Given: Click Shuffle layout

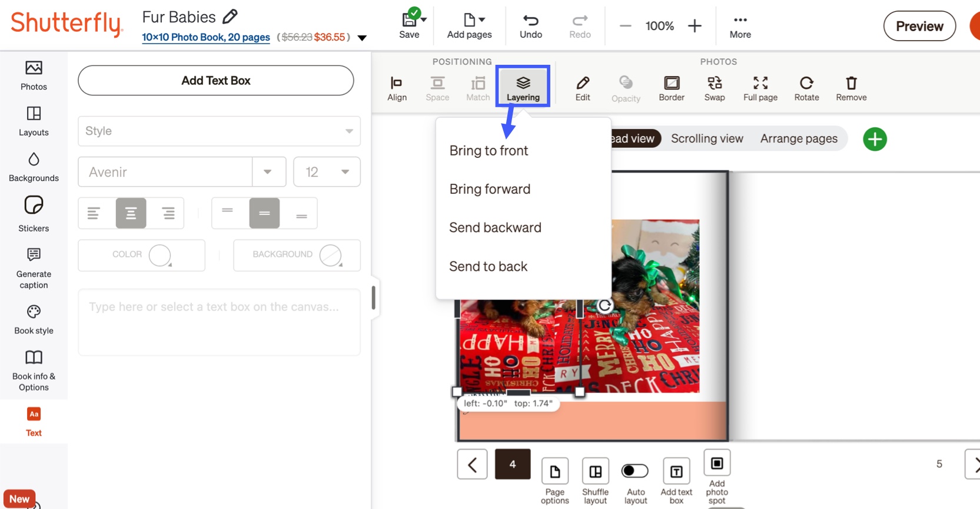Looking at the screenshot, I should pos(595,481).
